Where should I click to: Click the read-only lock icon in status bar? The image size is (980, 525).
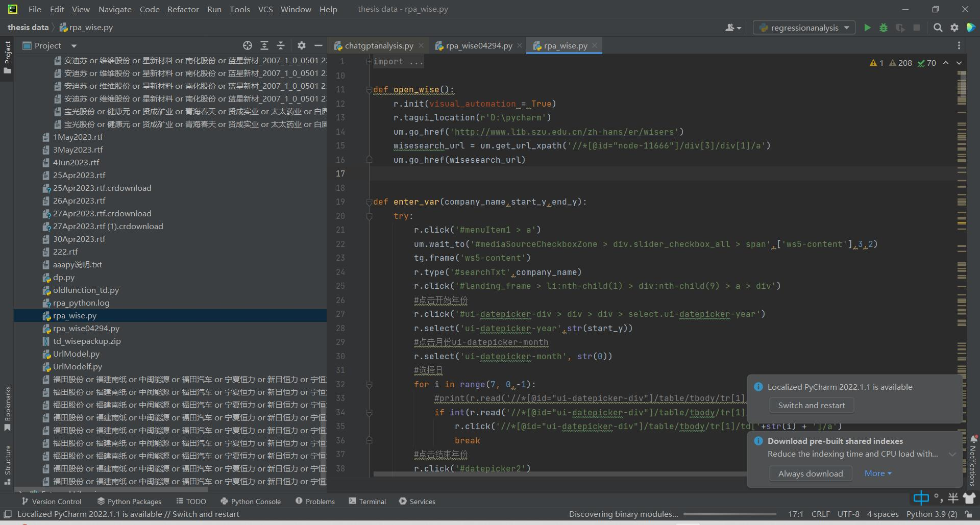click(x=968, y=514)
